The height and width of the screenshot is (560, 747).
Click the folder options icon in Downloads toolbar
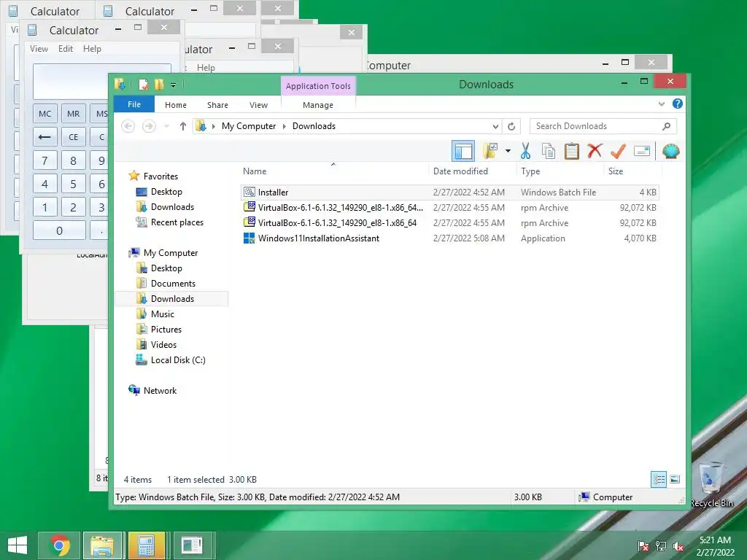pos(490,152)
